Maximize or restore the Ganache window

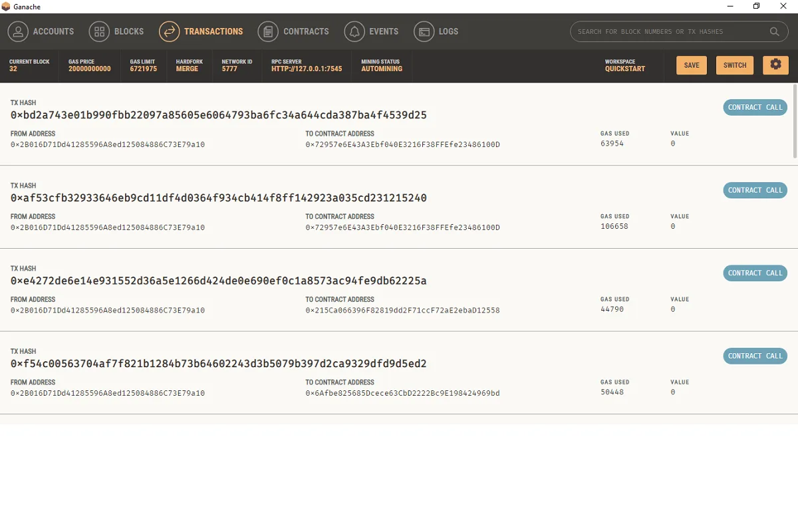point(756,6)
